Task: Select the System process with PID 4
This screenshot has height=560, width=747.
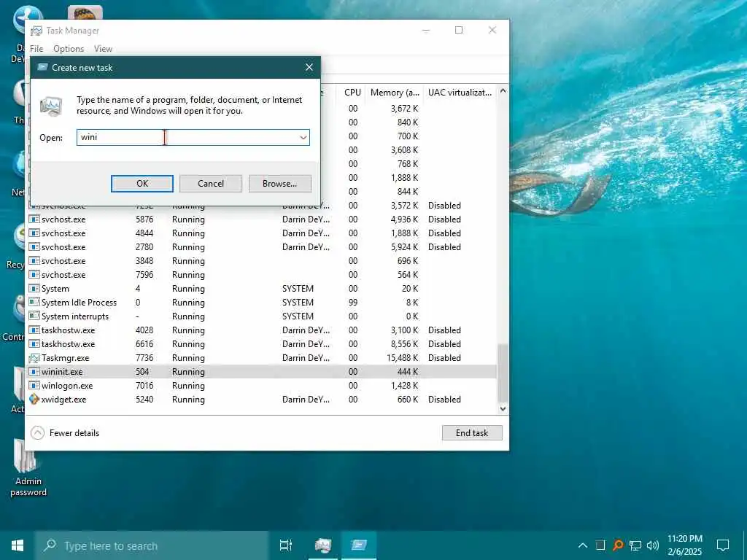Action: click(x=262, y=289)
